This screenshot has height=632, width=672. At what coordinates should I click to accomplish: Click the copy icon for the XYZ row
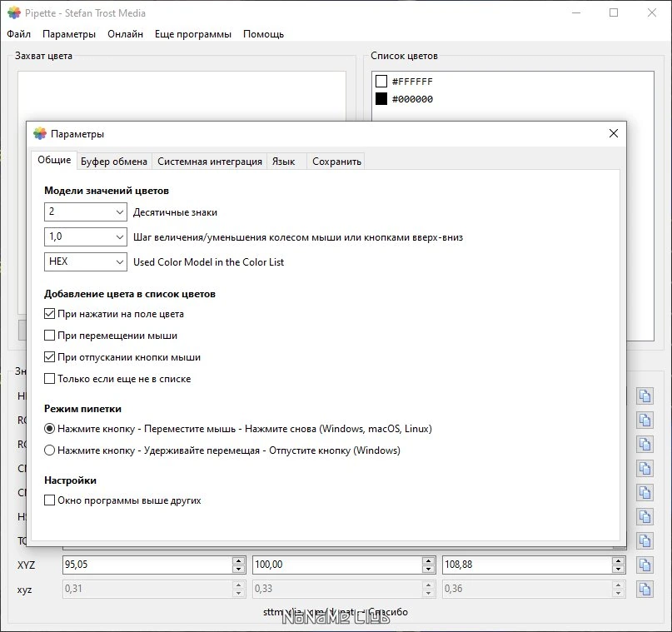tap(645, 565)
